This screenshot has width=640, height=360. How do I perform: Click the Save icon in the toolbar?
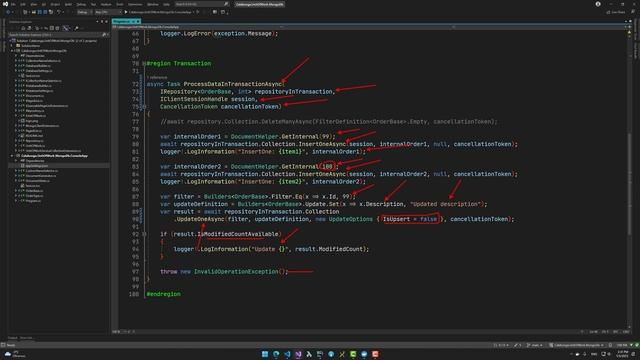pyautogui.click(x=40, y=12)
